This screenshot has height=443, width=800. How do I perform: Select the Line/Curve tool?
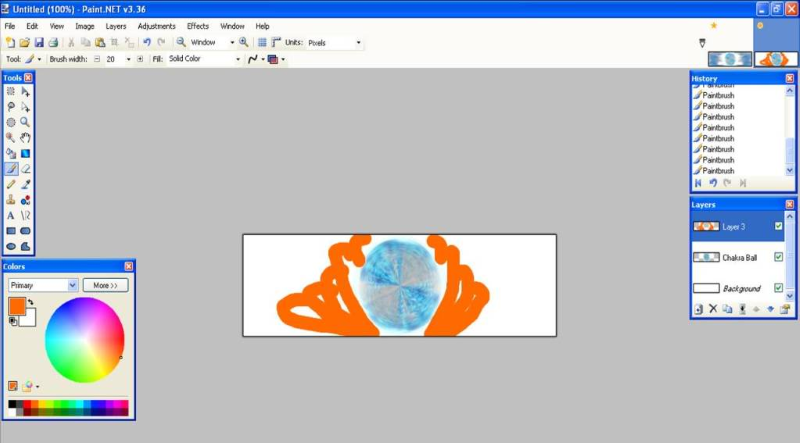[26, 215]
